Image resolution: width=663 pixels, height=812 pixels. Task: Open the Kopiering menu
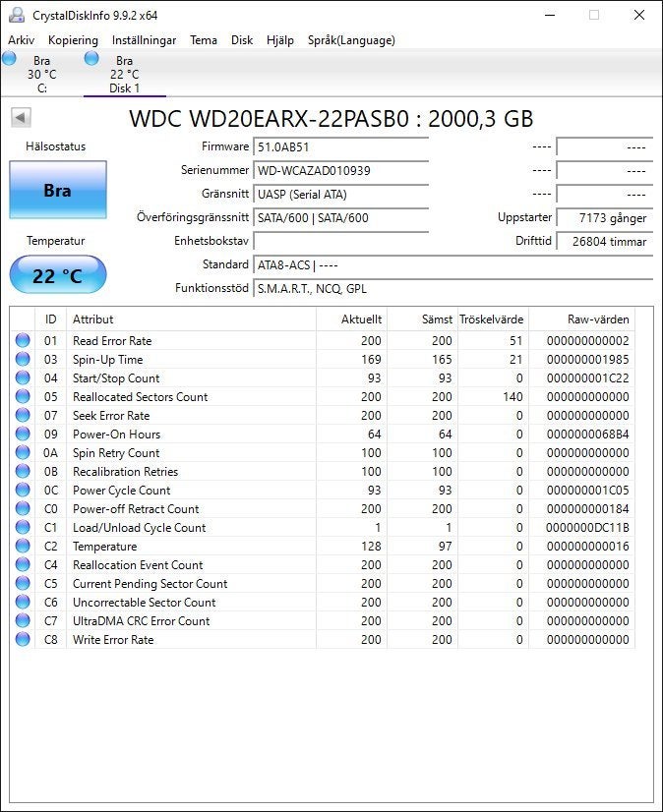click(x=73, y=40)
